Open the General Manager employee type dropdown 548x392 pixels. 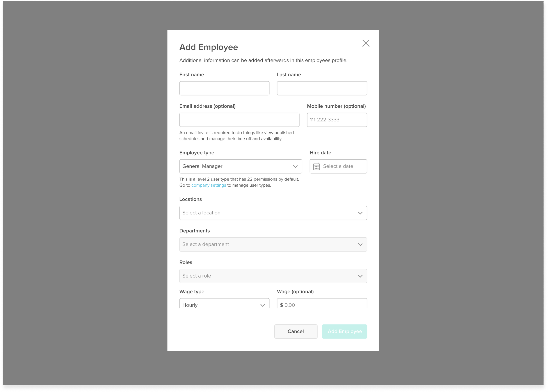click(237, 166)
